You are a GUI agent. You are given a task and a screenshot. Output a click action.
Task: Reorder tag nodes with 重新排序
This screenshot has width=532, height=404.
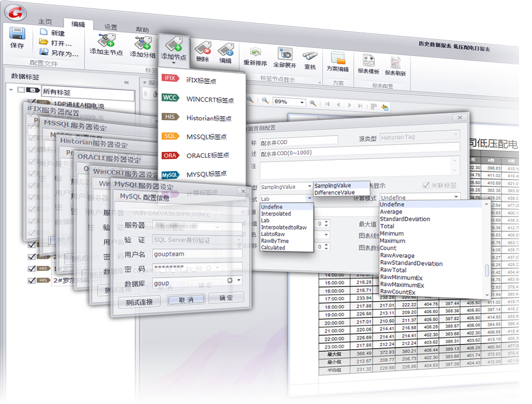pyautogui.click(x=255, y=57)
